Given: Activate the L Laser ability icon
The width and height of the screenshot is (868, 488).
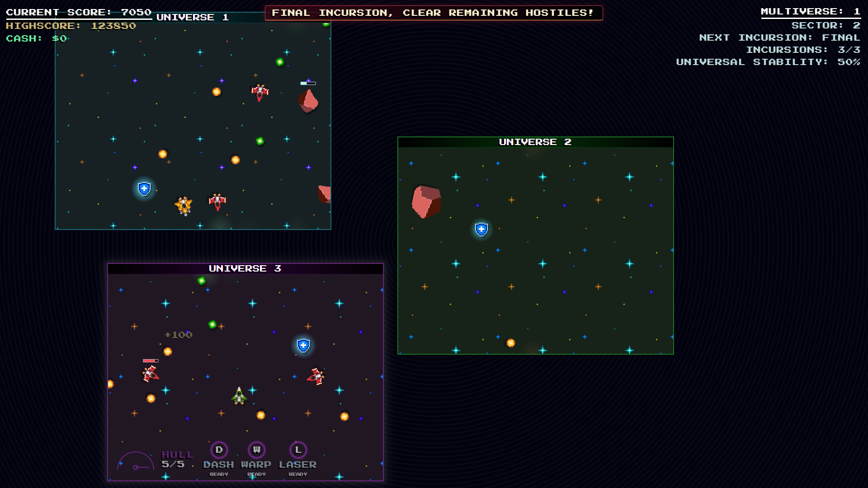Looking at the screenshot, I should point(298,450).
